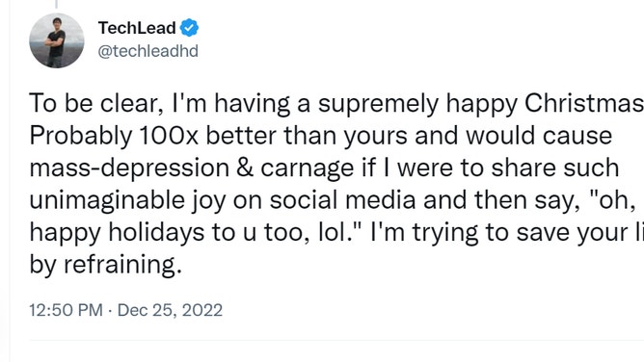Click the divider line below the timestamp
This screenshot has height=362, width=644.
click(x=336, y=340)
